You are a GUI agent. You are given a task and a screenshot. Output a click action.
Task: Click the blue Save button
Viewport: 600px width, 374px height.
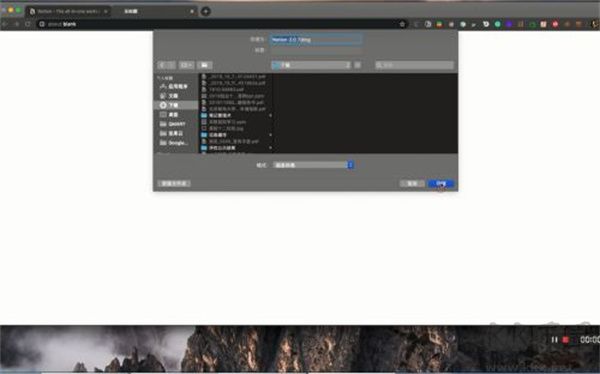(x=441, y=183)
